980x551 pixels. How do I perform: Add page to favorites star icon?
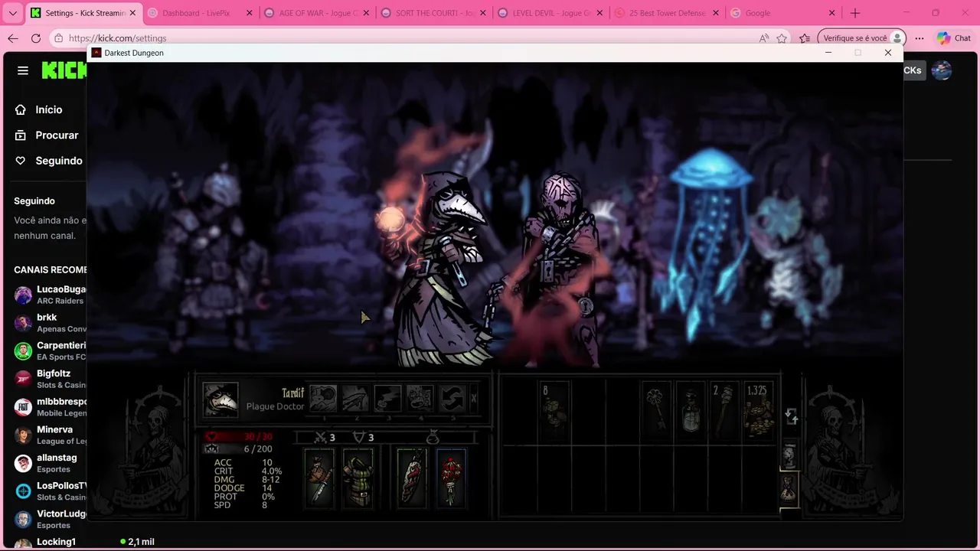pos(782,38)
